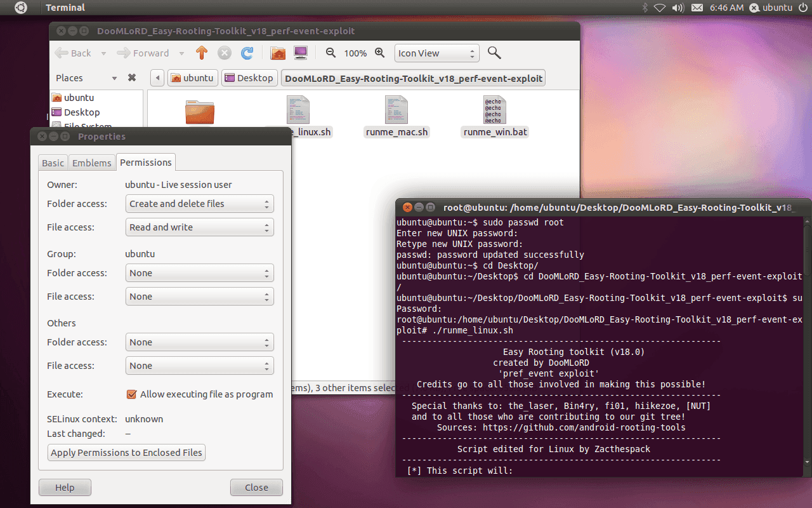Reload the current folder

[247, 53]
